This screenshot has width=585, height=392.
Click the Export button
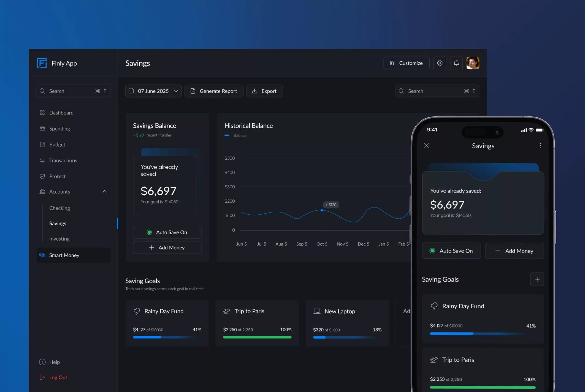click(x=264, y=91)
